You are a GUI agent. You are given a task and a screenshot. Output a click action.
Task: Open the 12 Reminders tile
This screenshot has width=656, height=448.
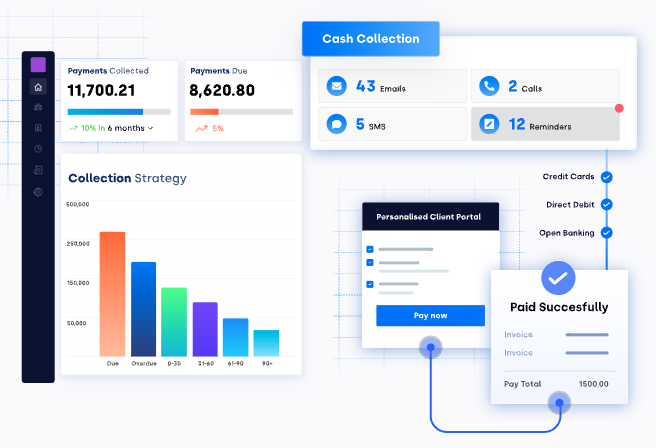(545, 124)
